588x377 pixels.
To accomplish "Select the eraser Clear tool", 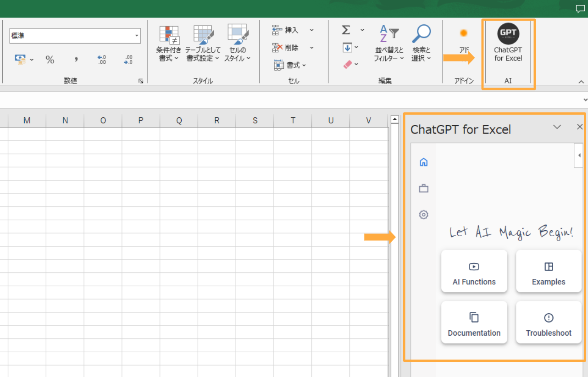I will pos(347,64).
